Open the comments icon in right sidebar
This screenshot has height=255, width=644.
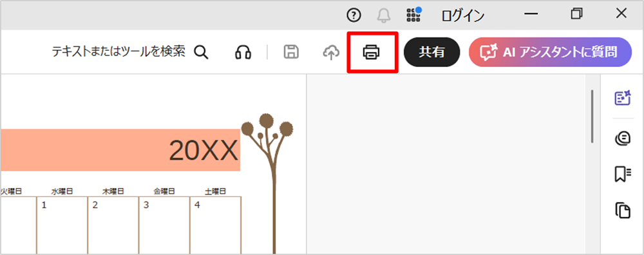point(623,138)
